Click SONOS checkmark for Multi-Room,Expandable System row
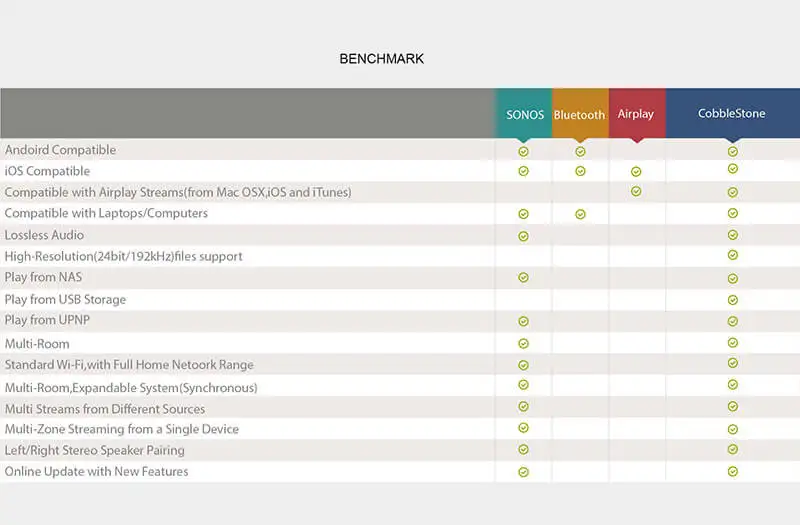This screenshot has width=800, height=525. pos(523,385)
